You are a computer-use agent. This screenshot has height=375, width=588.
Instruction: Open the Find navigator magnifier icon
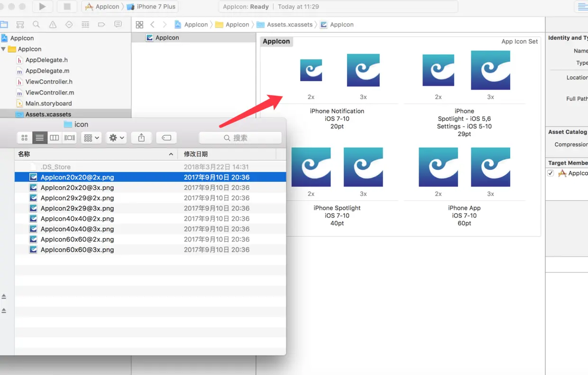pos(36,25)
